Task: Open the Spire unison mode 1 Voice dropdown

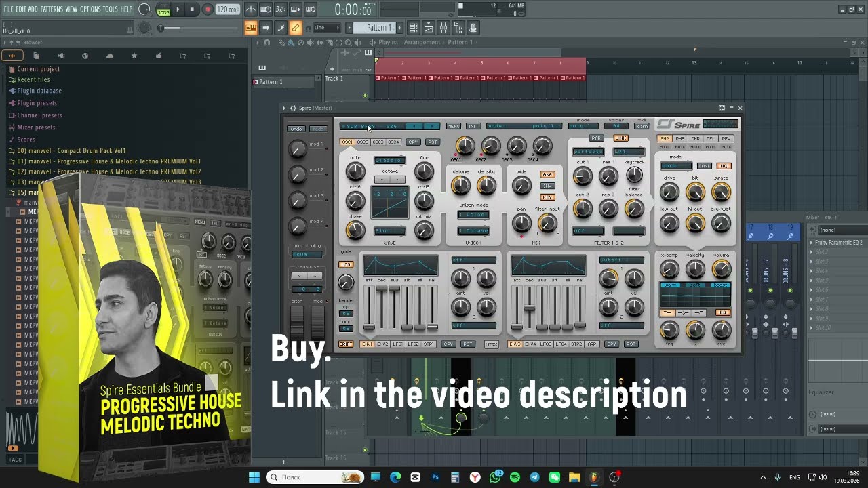Action: point(473,215)
